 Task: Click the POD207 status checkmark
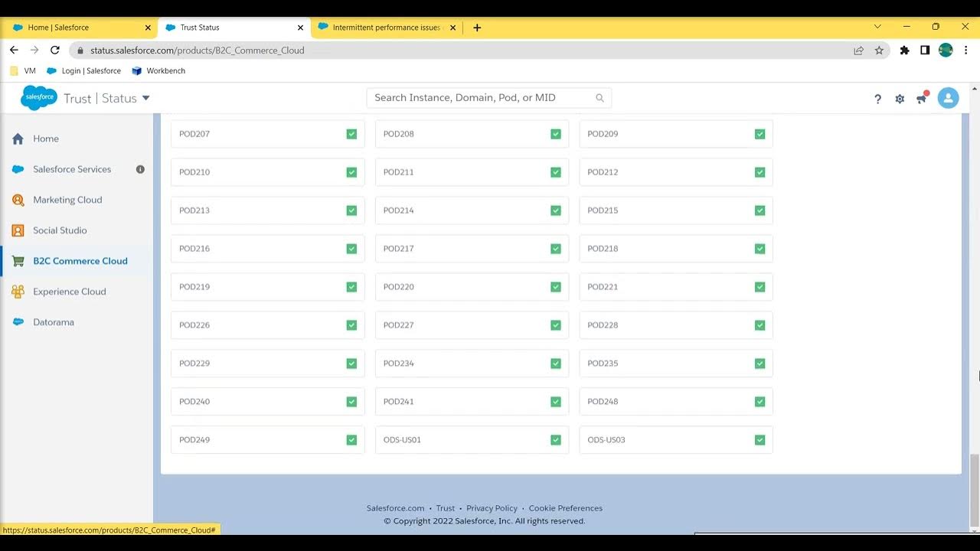click(351, 134)
